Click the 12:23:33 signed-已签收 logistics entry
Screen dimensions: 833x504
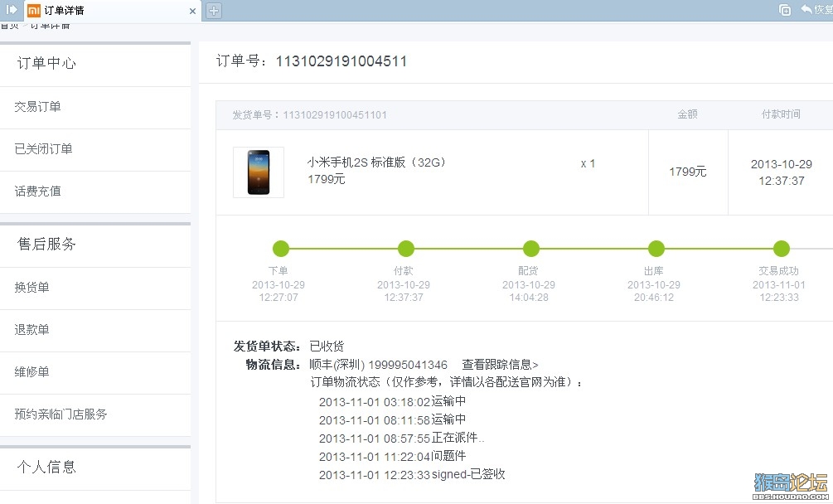coord(412,475)
